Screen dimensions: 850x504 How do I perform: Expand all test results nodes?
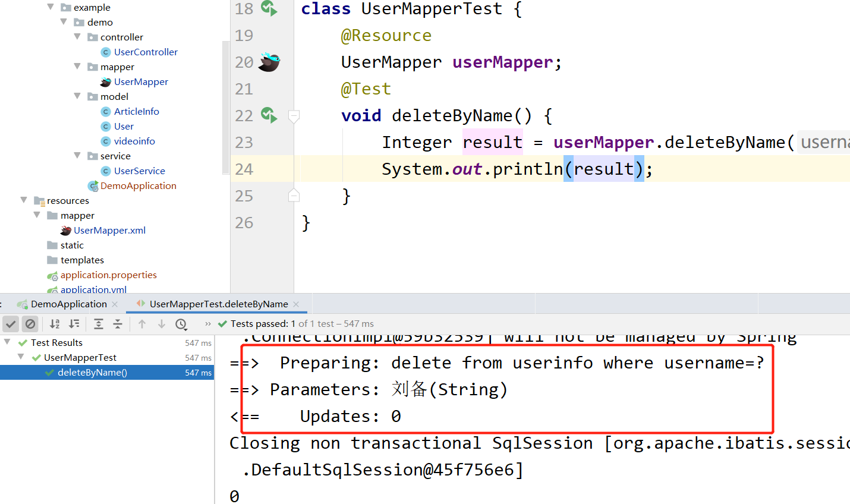(x=99, y=324)
